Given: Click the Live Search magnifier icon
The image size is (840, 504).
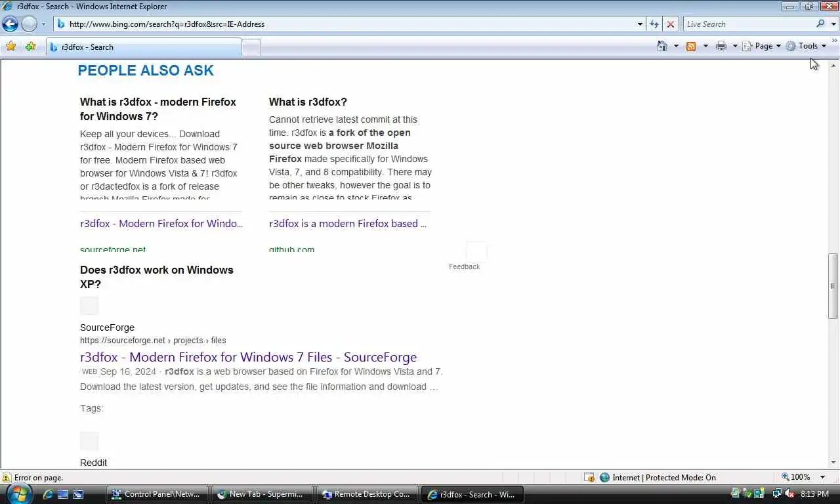Looking at the screenshot, I should click(821, 24).
